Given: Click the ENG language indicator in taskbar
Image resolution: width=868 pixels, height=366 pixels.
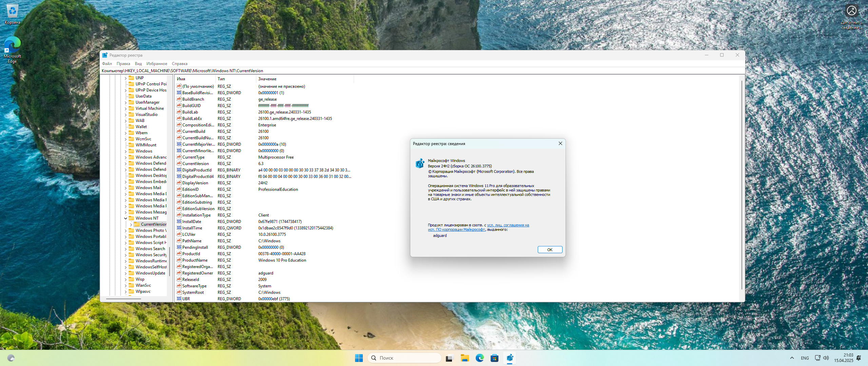Looking at the screenshot, I should (x=804, y=358).
